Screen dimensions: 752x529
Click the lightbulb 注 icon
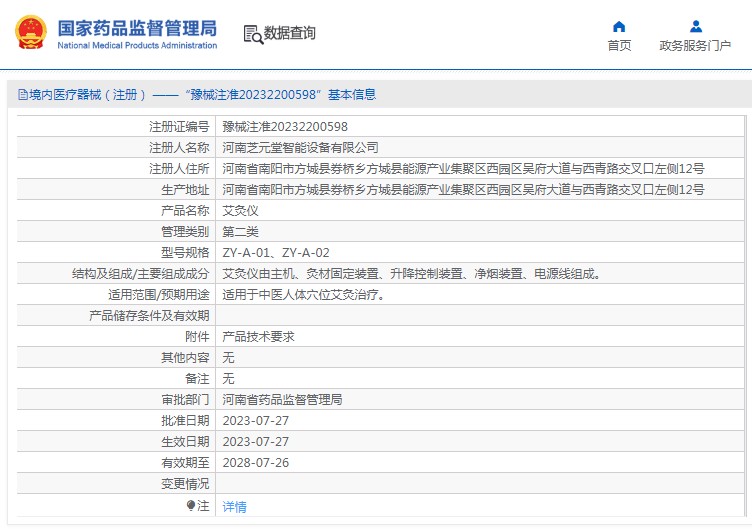(x=191, y=505)
